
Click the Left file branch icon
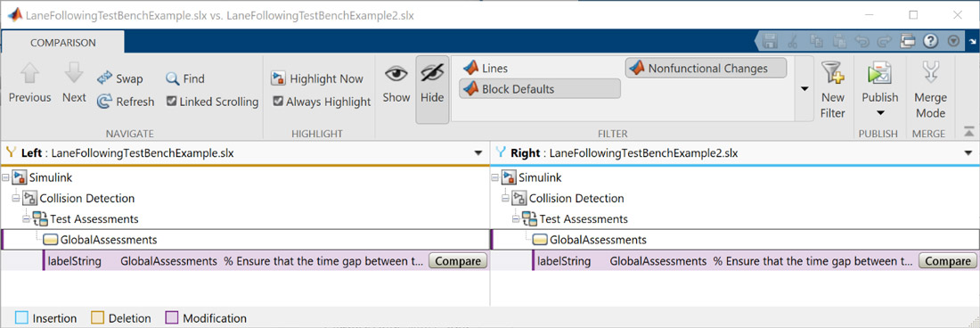[11, 152]
